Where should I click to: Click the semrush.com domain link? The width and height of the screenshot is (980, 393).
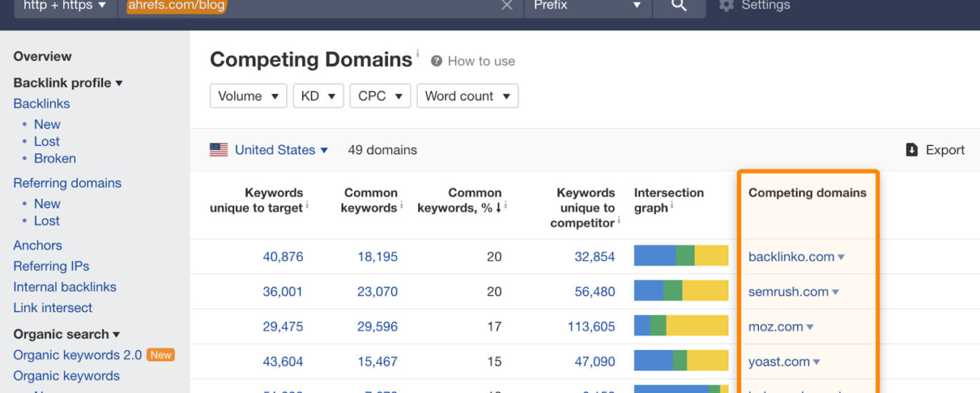788,292
